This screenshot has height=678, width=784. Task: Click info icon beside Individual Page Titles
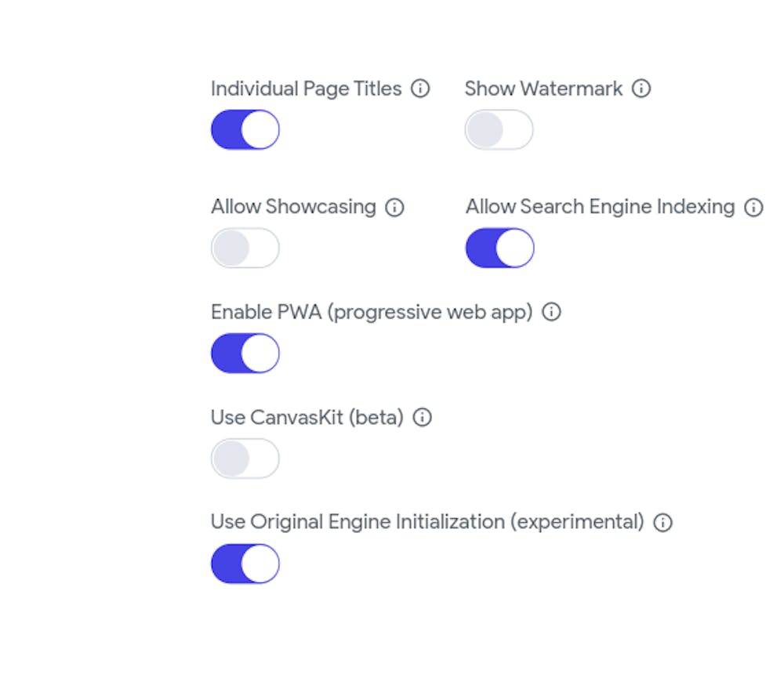point(421,89)
